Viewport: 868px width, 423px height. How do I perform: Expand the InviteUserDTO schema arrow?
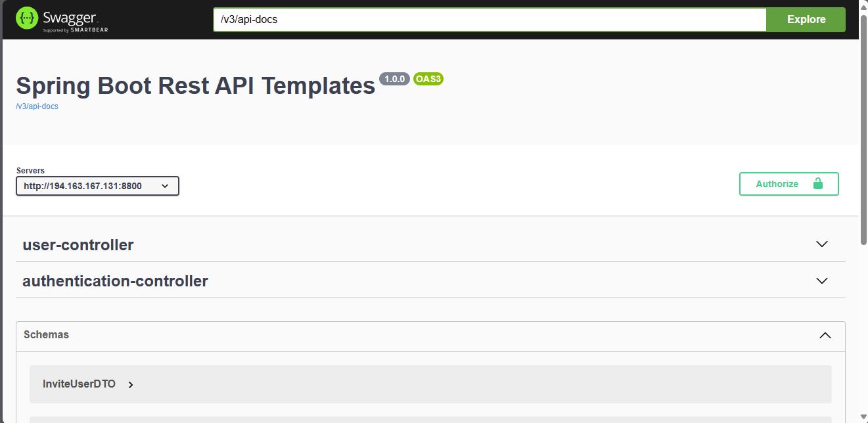tap(131, 385)
